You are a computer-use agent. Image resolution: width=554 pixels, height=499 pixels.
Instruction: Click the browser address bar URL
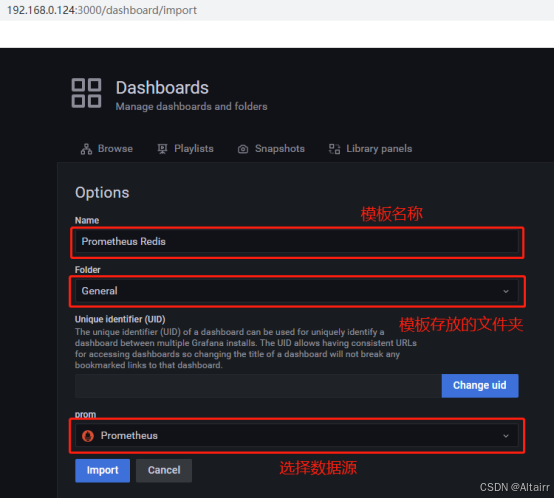click(x=102, y=10)
